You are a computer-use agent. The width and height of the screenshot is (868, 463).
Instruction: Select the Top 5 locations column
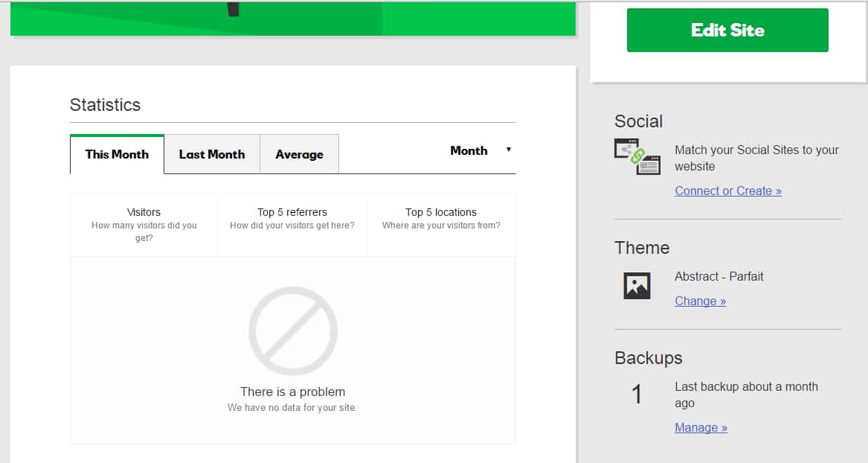(x=441, y=218)
